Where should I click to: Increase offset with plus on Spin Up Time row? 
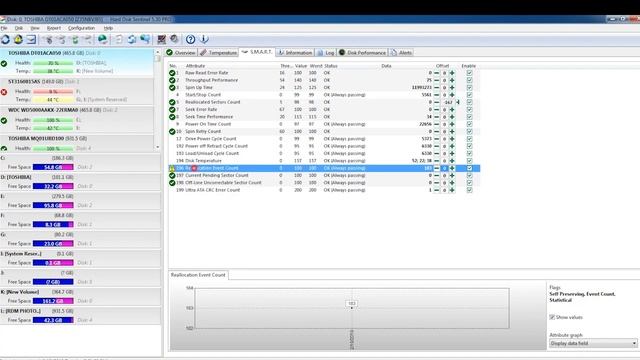tap(452, 87)
